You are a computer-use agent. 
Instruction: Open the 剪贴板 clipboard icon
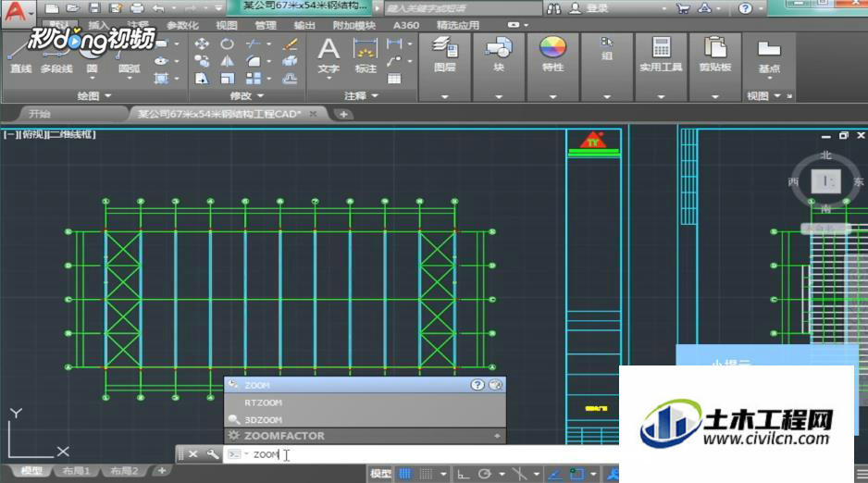pyautogui.click(x=715, y=47)
